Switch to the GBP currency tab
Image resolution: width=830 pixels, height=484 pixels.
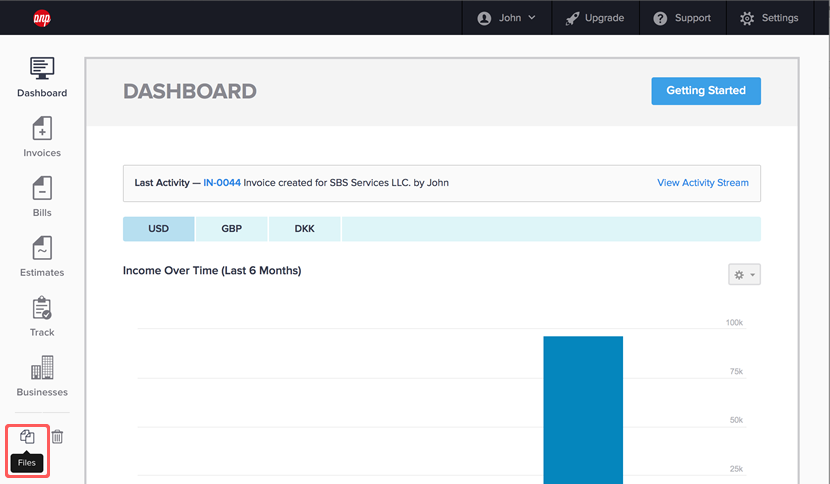[231, 229]
